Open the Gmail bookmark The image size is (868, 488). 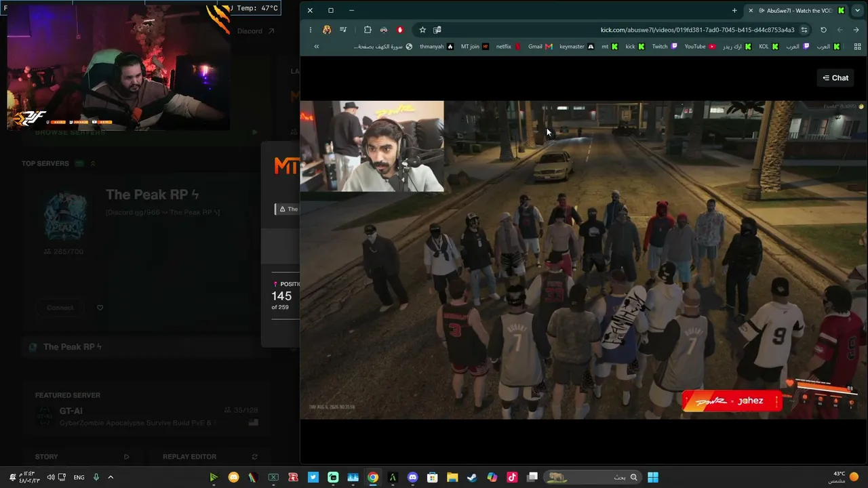click(540, 47)
